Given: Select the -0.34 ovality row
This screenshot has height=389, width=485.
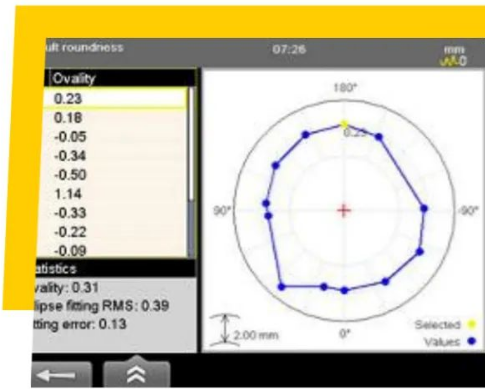Looking at the screenshot, I should point(115,156).
